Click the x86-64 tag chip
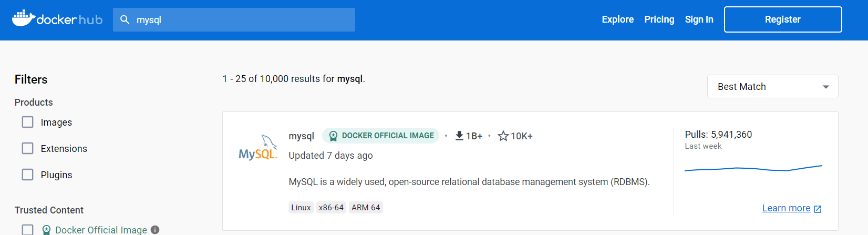 tap(331, 207)
